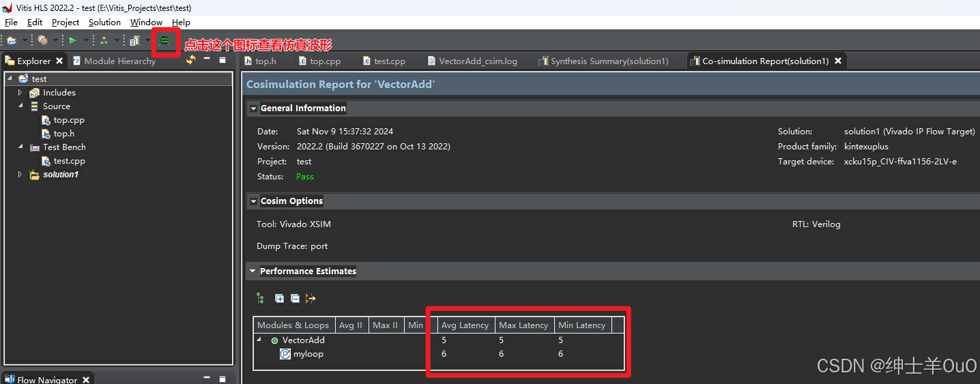
Task: Select the myloop row in table
Action: (439, 354)
